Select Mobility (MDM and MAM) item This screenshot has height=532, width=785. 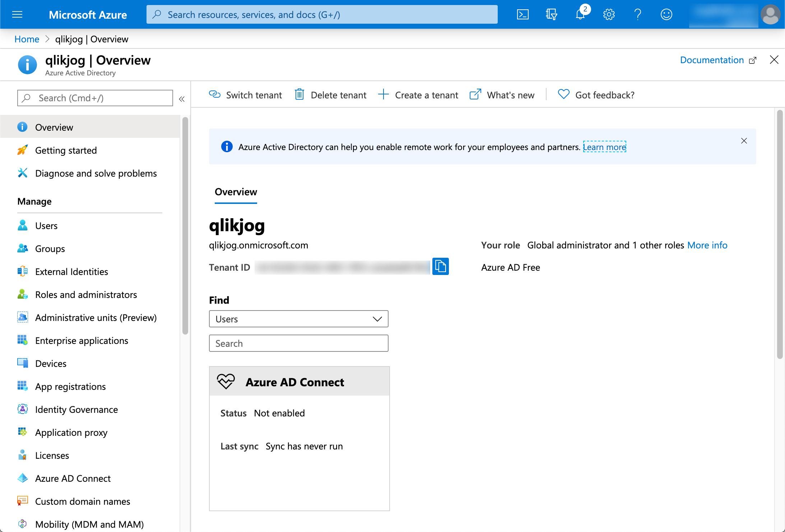90,524
